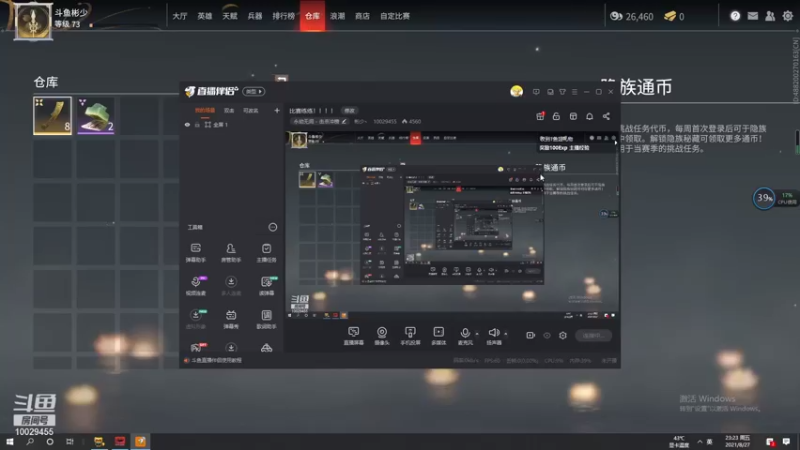The height and width of the screenshot is (450, 800).
Task: Open the user avatar in streaming app title bar
Action: pyautogui.click(x=516, y=91)
